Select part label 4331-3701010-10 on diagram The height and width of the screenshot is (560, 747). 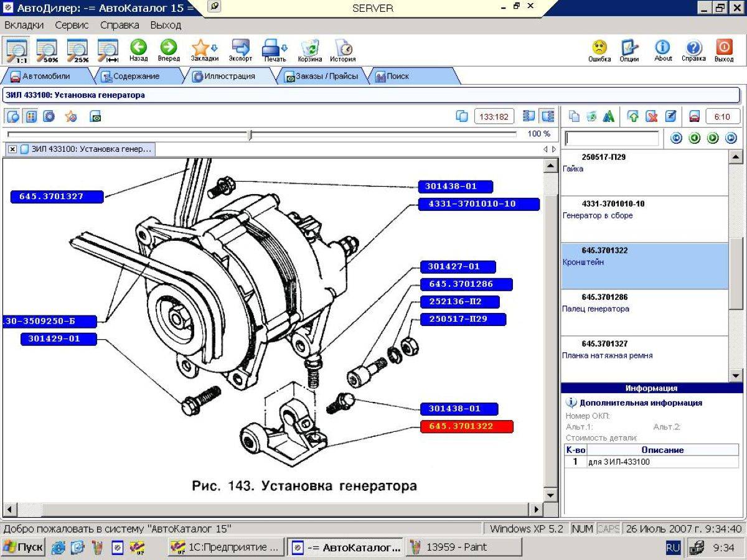[479, 204]
